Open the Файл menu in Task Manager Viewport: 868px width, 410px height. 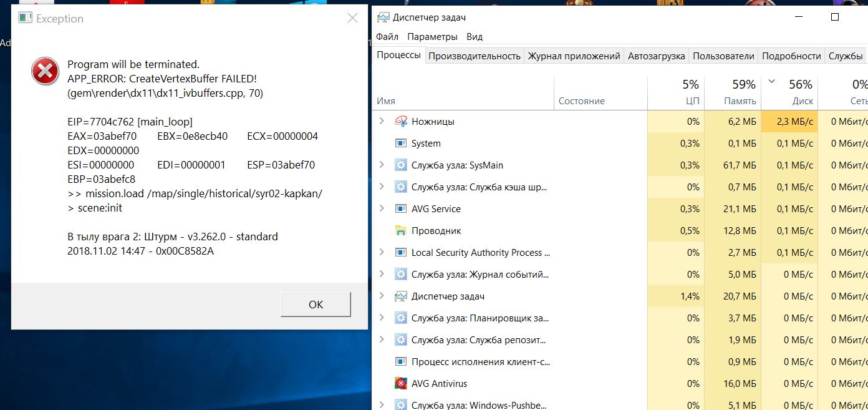pyautogui.click(x=387, y=37)
